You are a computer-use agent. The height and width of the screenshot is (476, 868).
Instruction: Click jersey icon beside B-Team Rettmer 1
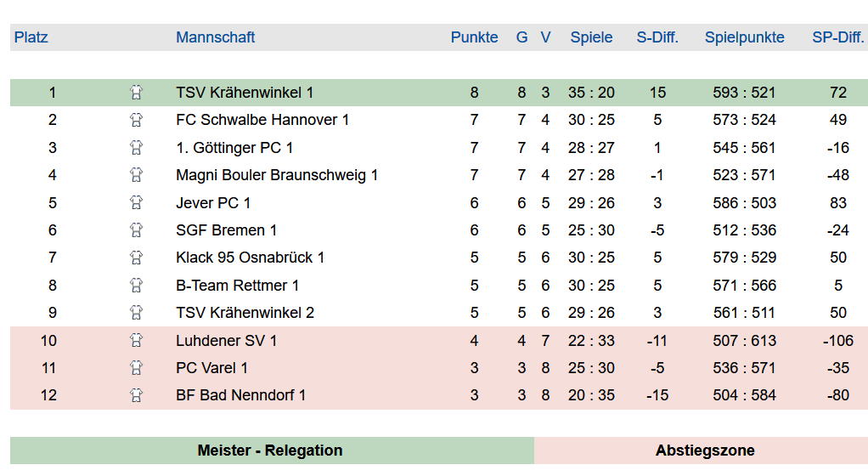(136, 285)
